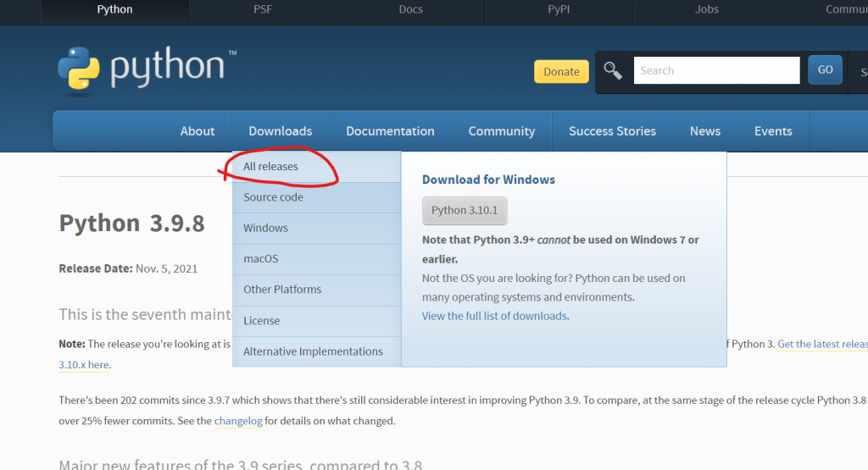
Task: Open the Community menu
Action: (x=502, y=131)
